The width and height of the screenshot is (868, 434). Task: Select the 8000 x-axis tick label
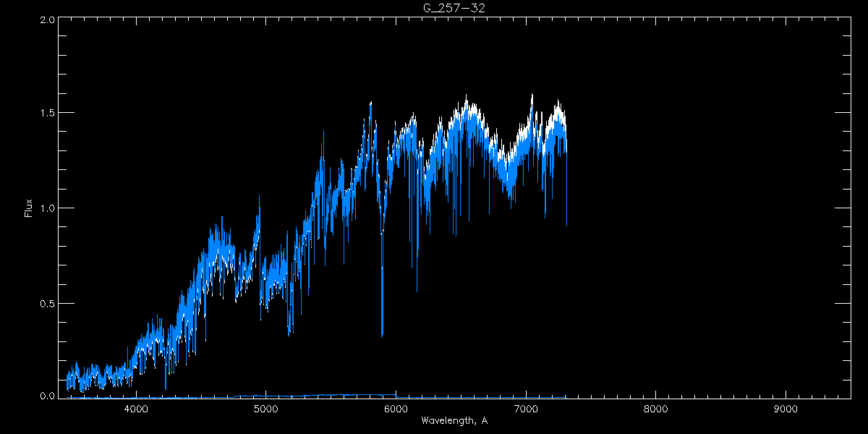655,409
